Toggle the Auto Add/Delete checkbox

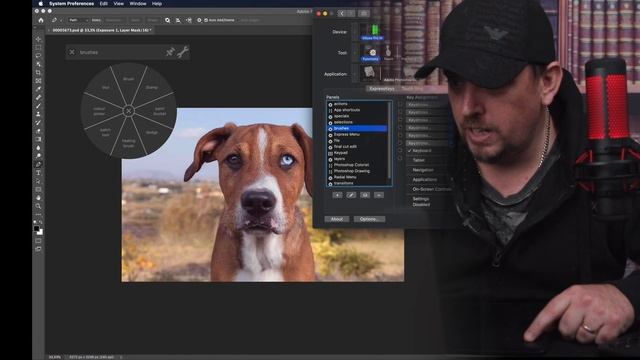[206, 20]
